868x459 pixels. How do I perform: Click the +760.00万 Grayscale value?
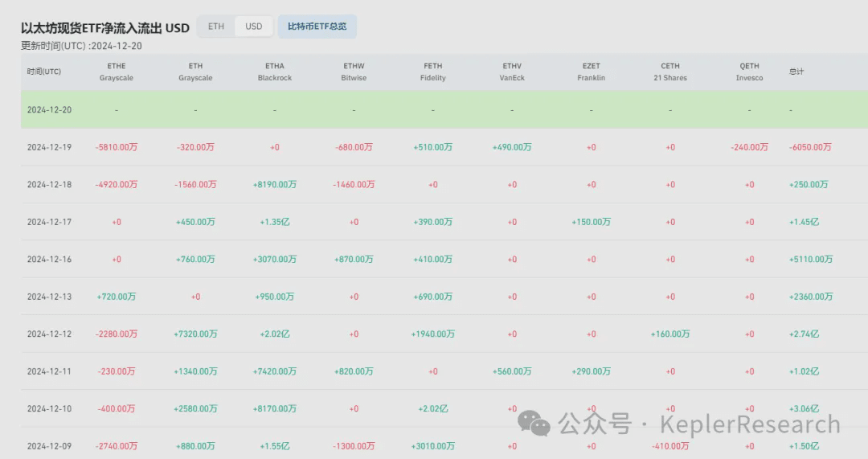(195, 259)
